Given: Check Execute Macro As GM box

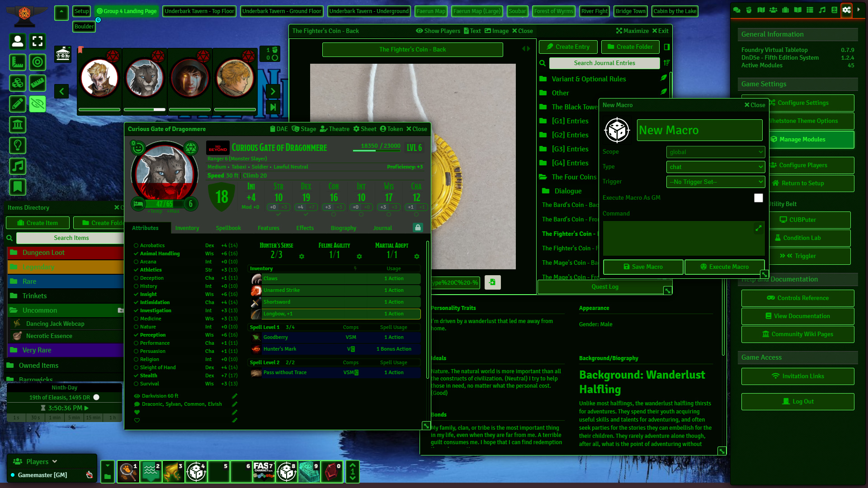Looking at the screenshot, I should pyautogui.click(x=758, y=198).
